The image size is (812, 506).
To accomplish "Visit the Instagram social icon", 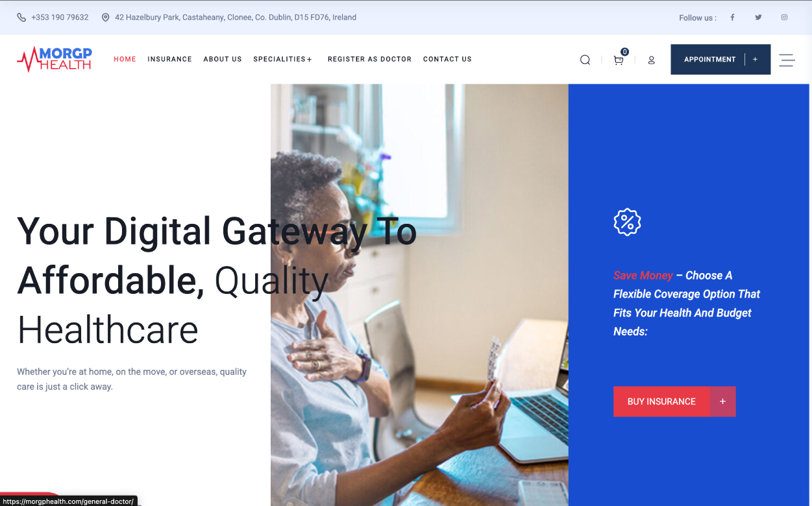I will pyautogui.click(x=784, y=18).
